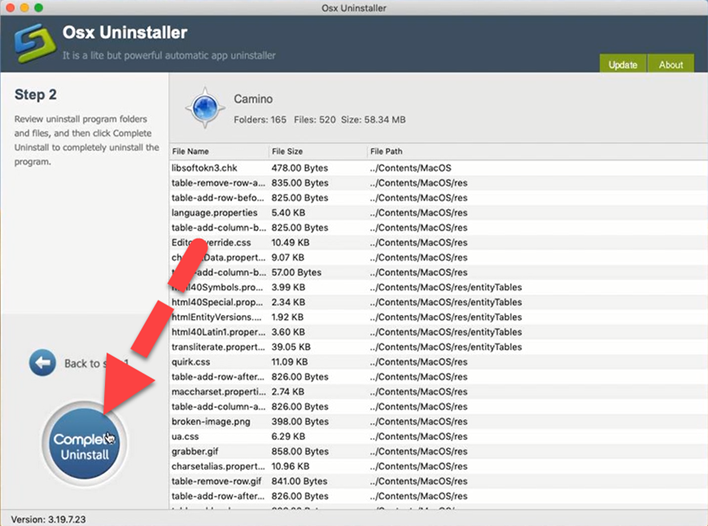Click the Camino compass app icon
Image resolution: width=708 pixels, height=526 pixels.
(205, 108)
